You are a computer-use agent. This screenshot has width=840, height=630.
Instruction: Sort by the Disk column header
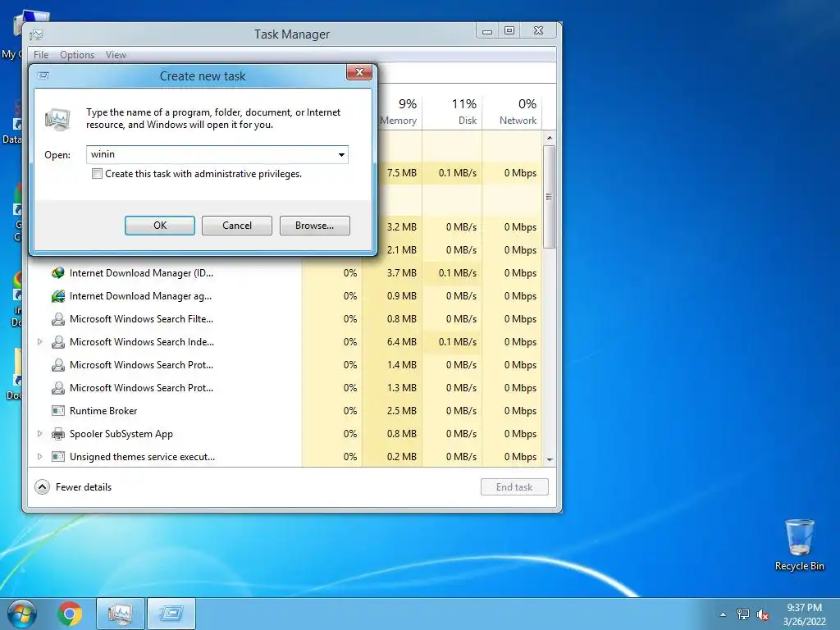pos(453,112)
